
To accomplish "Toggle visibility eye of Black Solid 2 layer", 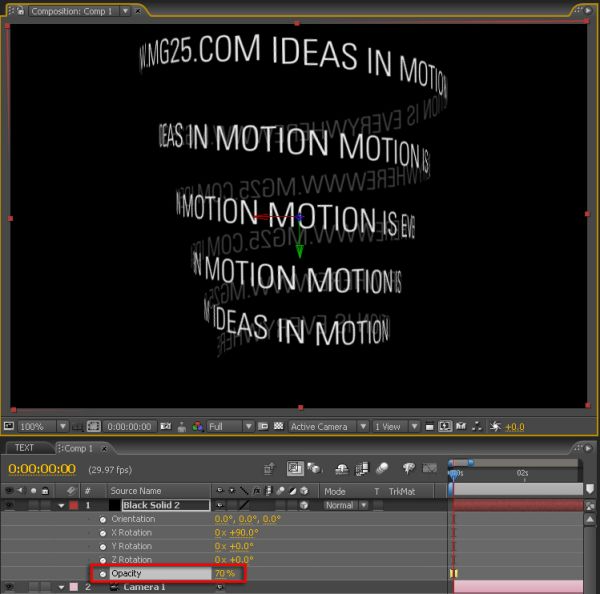I will click(x=9, y=505).
